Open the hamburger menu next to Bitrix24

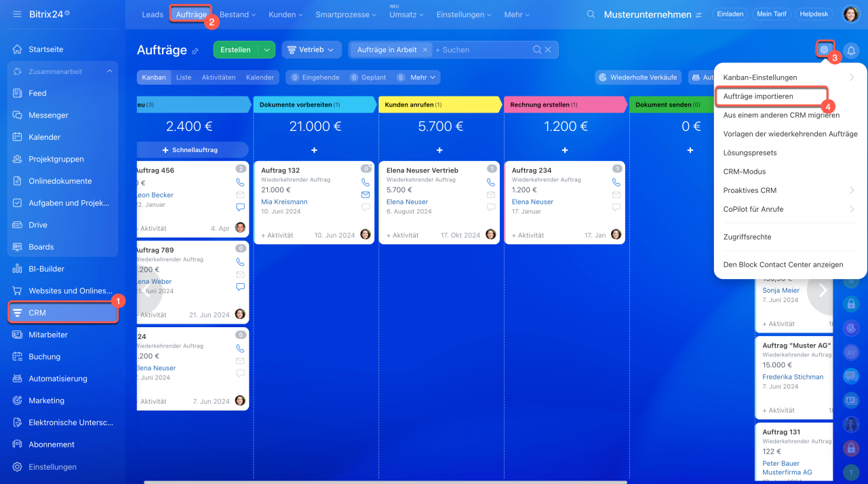[x=17, y=14]
